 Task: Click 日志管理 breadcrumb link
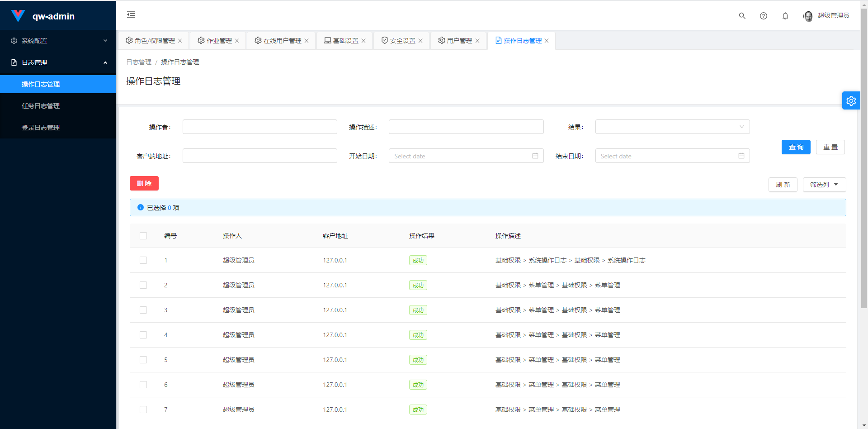click(139, 62)
